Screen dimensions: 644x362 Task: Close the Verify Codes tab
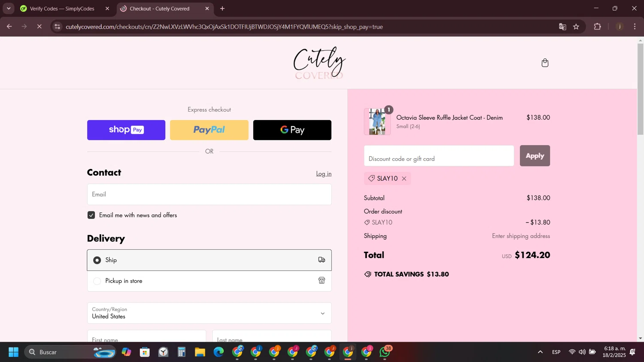[107, 9]
